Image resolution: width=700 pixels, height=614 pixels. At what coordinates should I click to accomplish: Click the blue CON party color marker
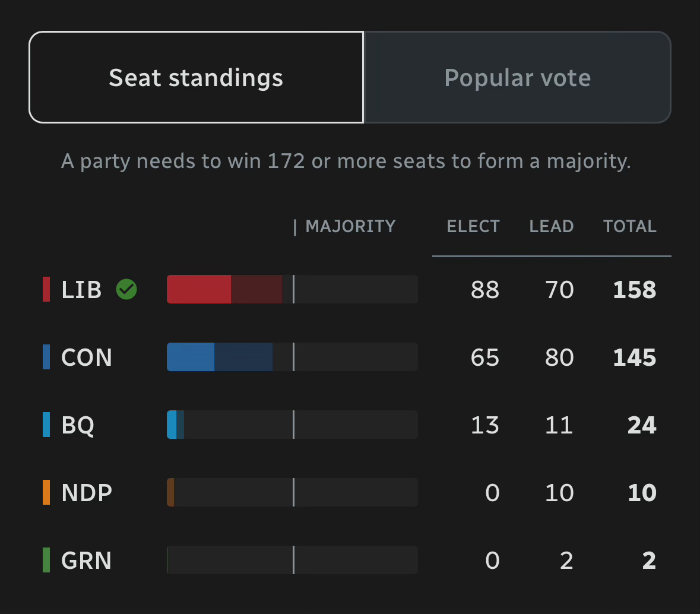click(46, 357)
